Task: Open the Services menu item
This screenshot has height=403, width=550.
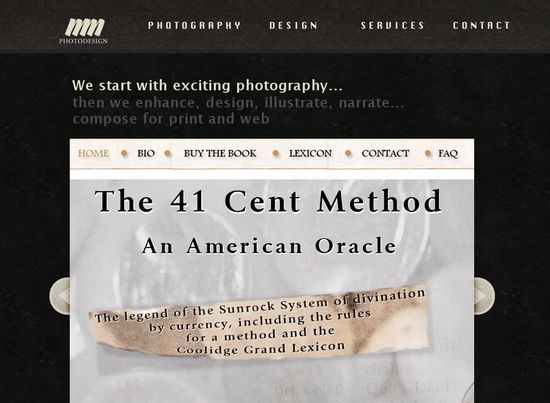Action: pyautogui.click(x=393, y=26)
